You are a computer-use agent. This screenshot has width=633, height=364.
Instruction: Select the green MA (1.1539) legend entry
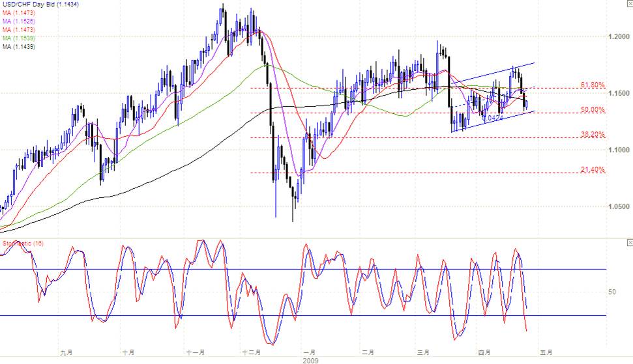19,38
